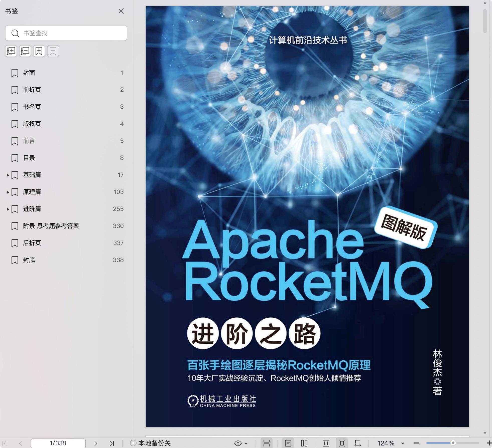Go to next page arrow
The width and height of the screenshot is (492, 448).
[x=95, y=443]
